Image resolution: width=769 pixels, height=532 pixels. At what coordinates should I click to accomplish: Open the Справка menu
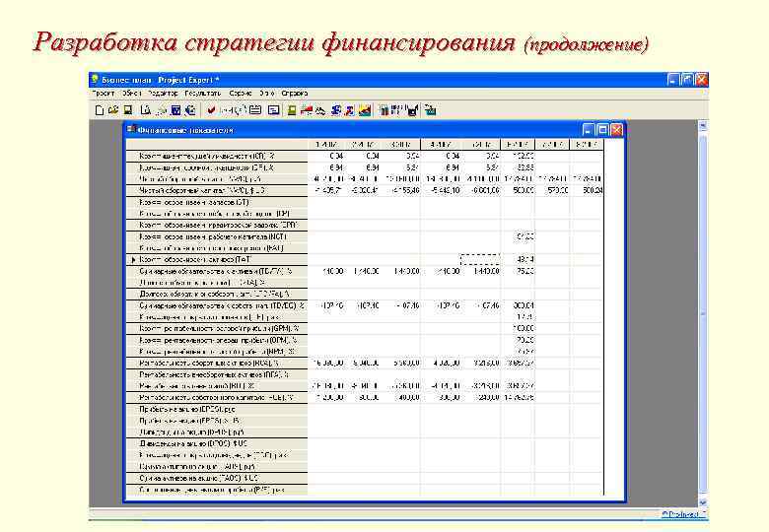[x=294, y=93]
